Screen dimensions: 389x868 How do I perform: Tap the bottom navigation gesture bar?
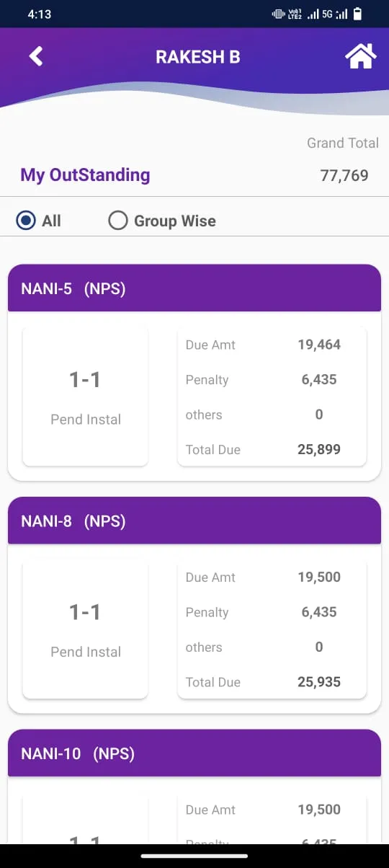click(194, 856)
